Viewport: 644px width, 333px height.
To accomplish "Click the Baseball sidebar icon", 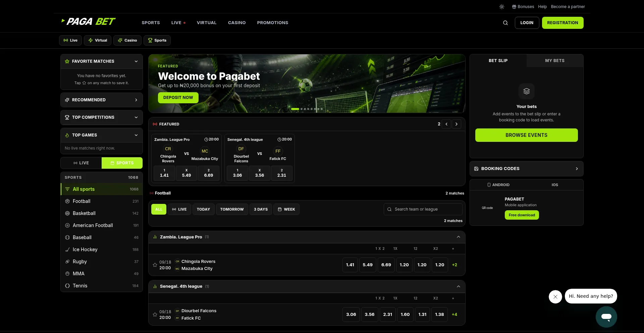I will tap(67, 237).
